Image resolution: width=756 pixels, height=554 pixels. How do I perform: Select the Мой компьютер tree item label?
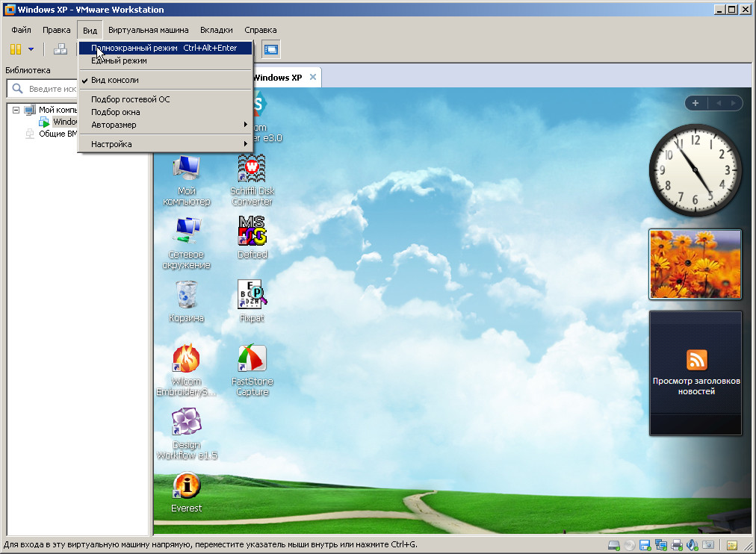[58, 110]
